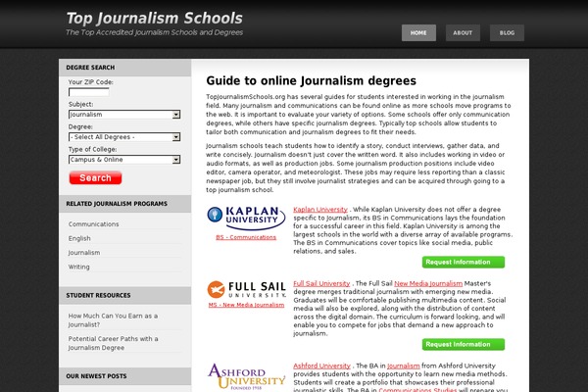Follow the Ashford University text link
588x392 pixels.
click(321, 366)
